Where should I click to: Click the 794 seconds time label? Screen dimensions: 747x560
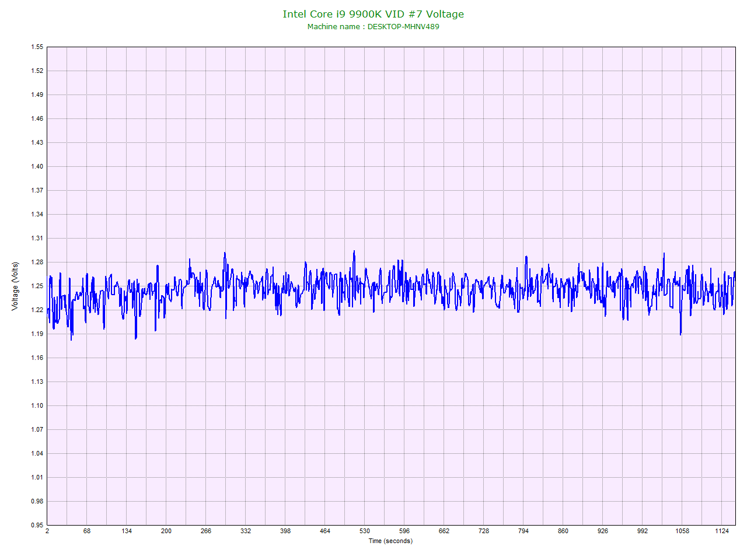(x=523, y=531)
